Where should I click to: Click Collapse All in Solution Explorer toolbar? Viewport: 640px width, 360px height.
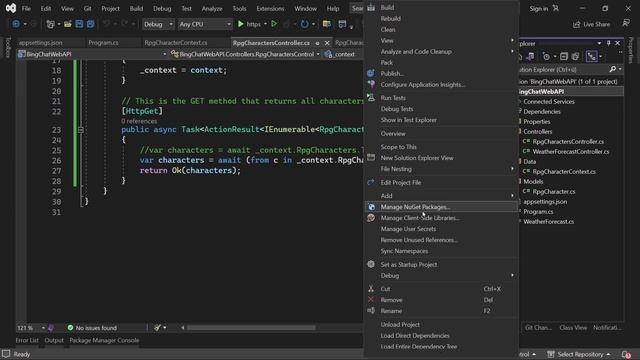pyautogui.click(x=564, y=56)
